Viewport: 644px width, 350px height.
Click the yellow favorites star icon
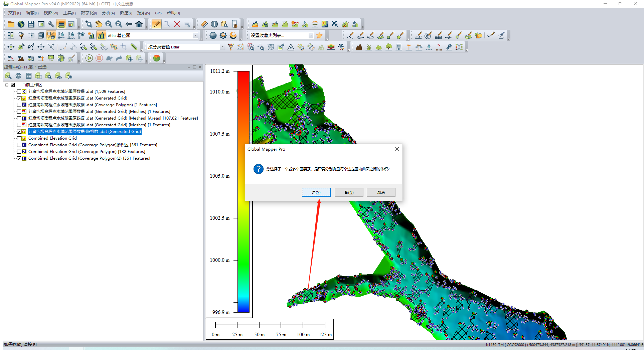[319, 35]
